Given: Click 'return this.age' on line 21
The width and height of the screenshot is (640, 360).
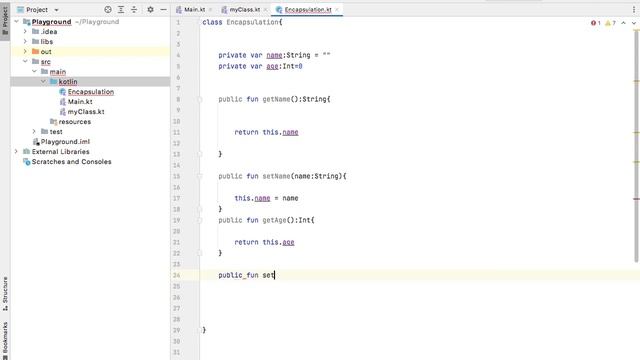Looking at the screenshot, I should point(264,242).
